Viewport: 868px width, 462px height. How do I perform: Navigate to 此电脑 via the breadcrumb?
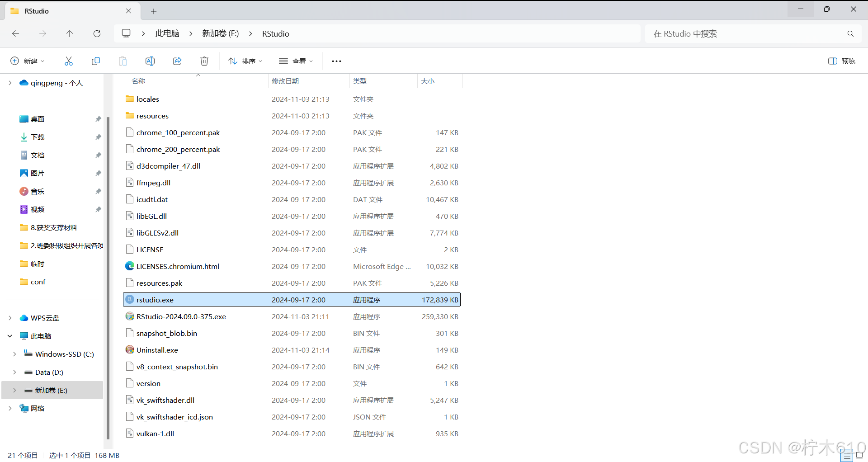pos(167,33)
